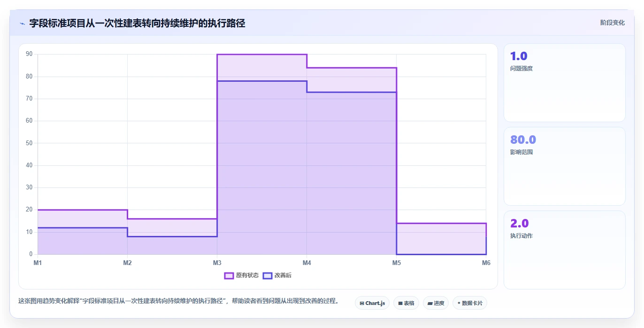This screenshot has width=644, height=328.
Task: Click the M4 axis label
Action: (x=307, y=263)
